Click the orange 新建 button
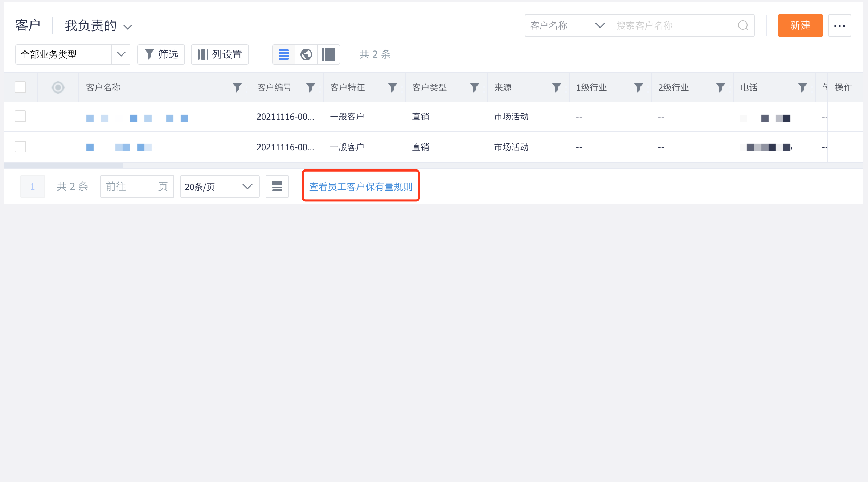This screenshot has width=868, height=482. [x=800, y=25]
